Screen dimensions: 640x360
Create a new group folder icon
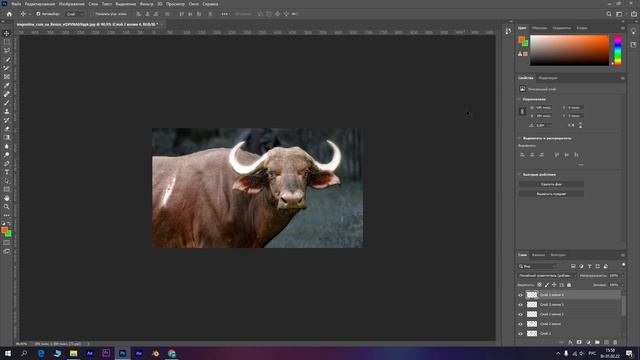(x=597, y=342)
